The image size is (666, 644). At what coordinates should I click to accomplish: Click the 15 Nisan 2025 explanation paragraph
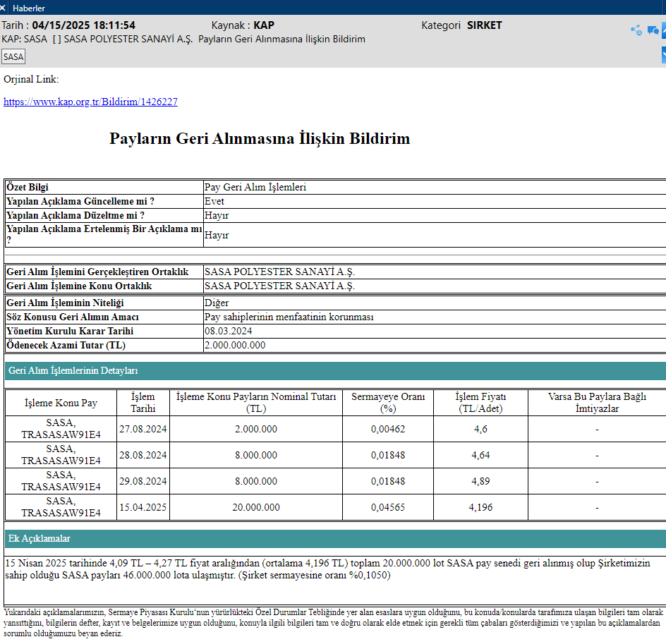(327, 569)
